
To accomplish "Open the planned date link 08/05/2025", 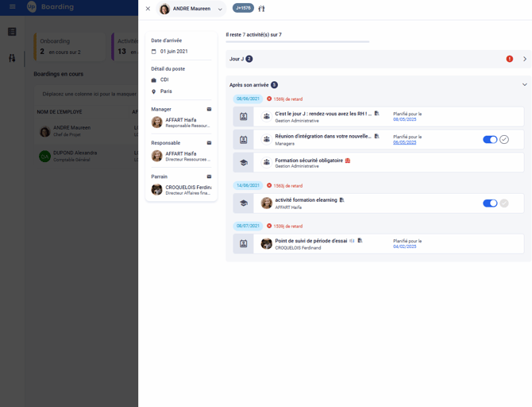I will pyautogui.click(x=404, y=119).
